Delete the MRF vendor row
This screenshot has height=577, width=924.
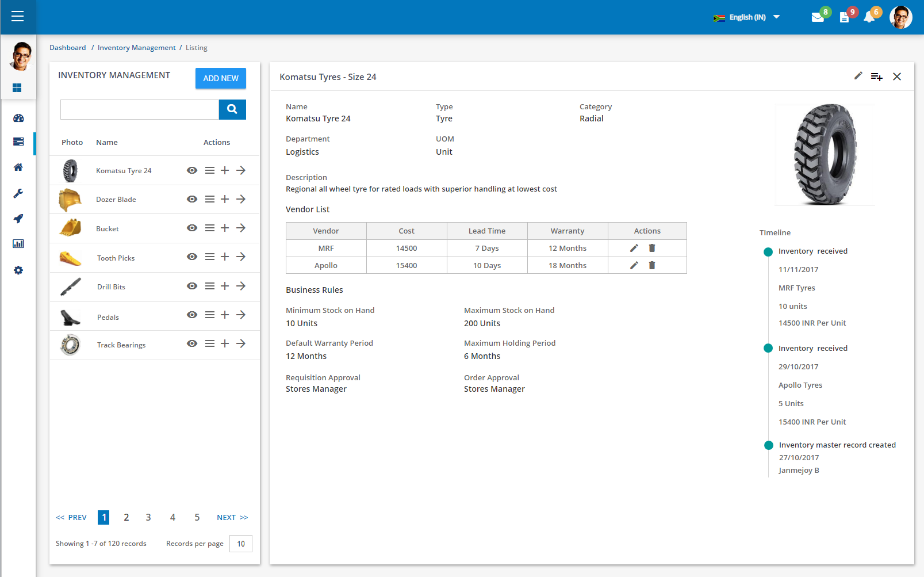pos(652,248)
